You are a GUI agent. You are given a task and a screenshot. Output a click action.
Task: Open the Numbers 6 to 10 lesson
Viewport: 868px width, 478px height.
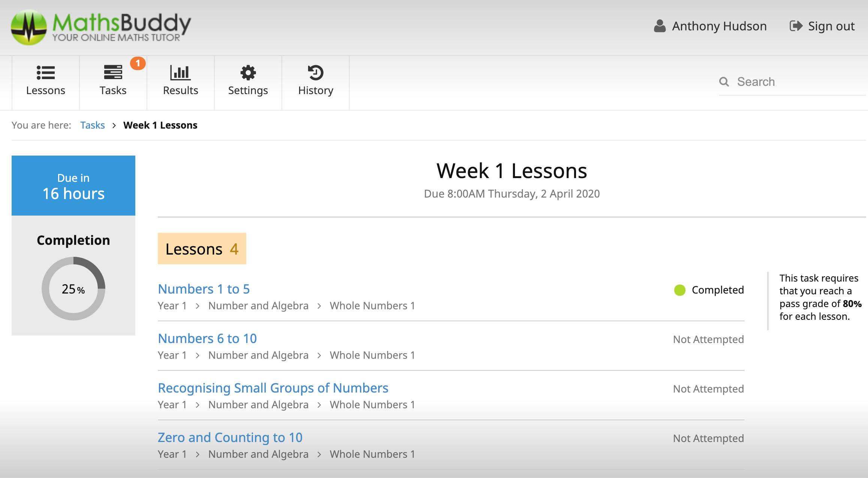(207, 339)
